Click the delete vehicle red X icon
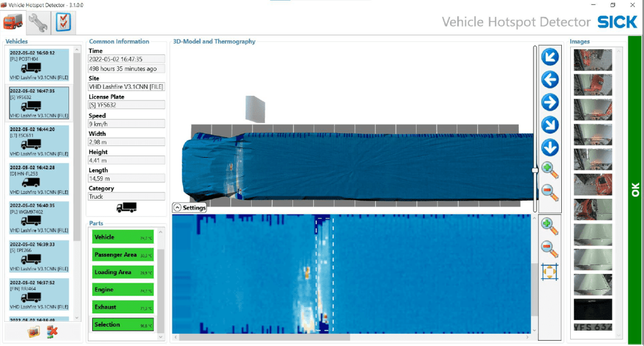The image size is (644, 346). point(52,332)
